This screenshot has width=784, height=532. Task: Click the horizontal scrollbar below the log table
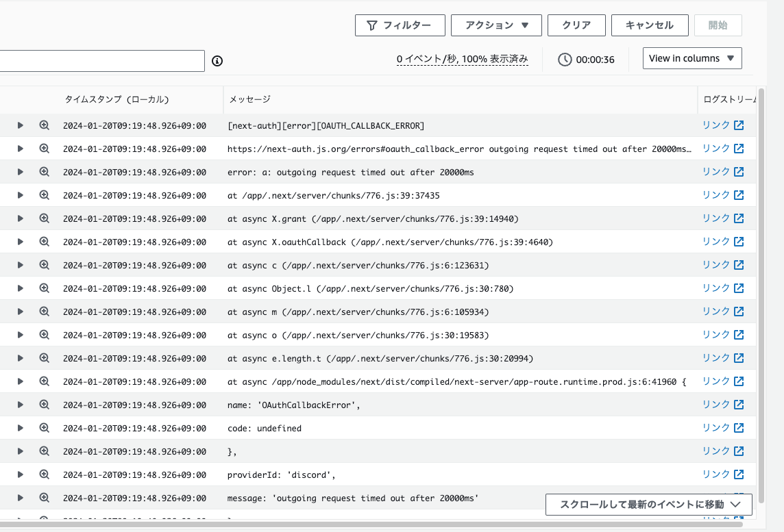pos(371,524)
